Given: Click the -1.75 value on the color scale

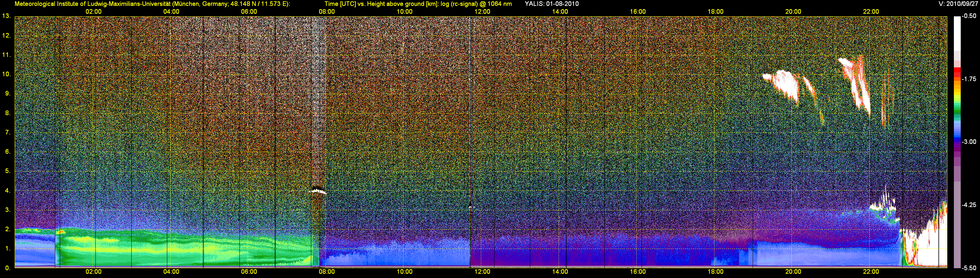Looking at the screenshot, I should [x=969, y=79].
